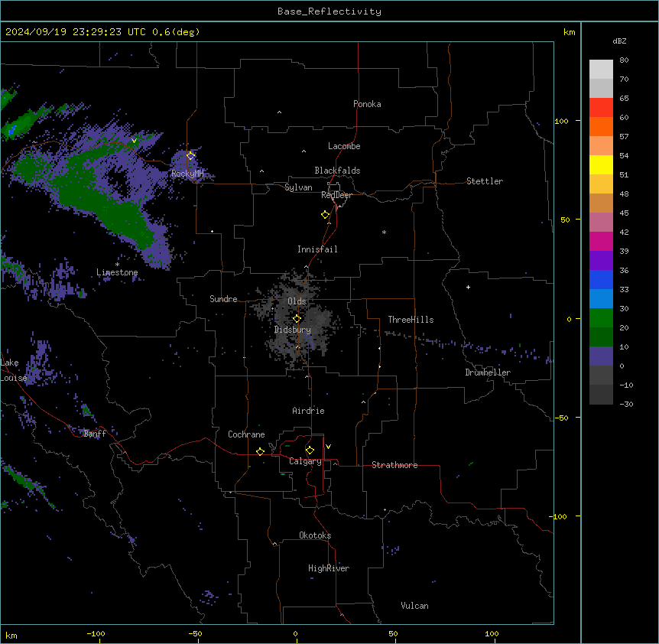Click the dBZ legend heading
The height and width of the screenshot is (644, 659).
[619, 41]
